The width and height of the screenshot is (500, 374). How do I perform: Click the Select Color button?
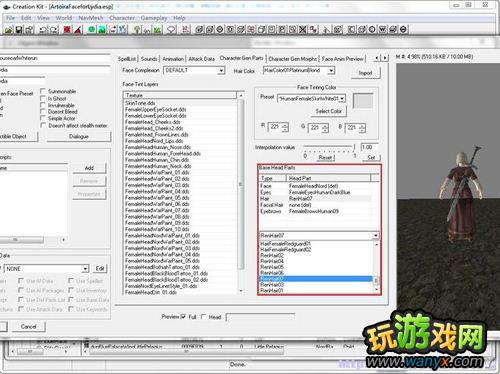[329, 111]
